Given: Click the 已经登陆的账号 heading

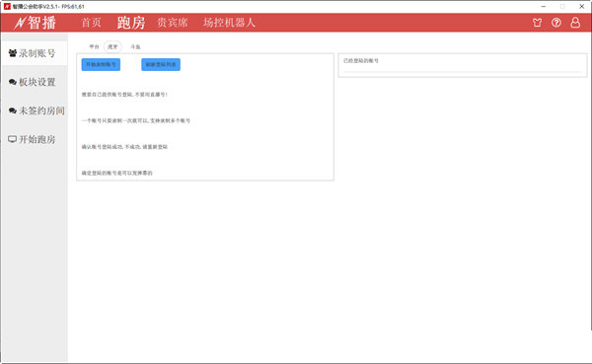Looking at the screenshot, I should click(x=361, y=61).
